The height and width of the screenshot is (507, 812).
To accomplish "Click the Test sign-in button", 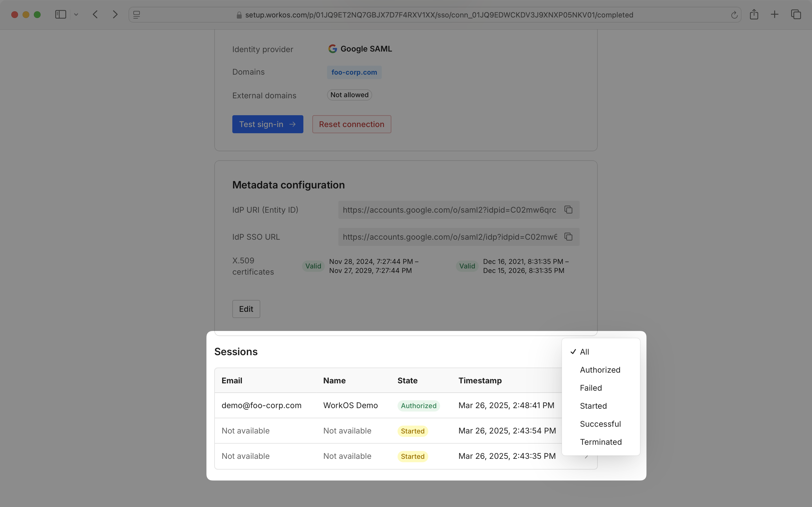I will point(267,124).
